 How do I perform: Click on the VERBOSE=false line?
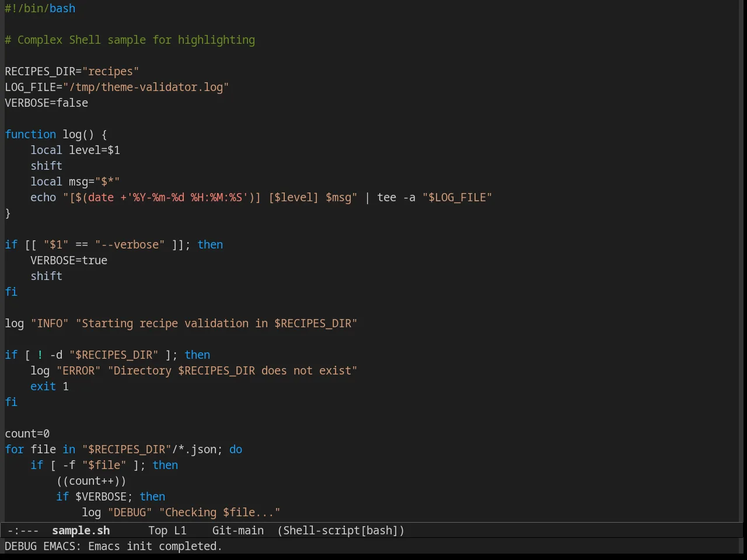coord(47,103)
